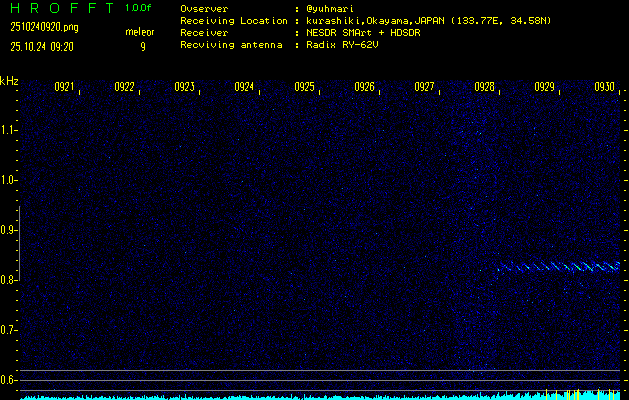The image size is (629, 400).
Task: Click the 0924 time marker
Action: [x=244, y=87]
